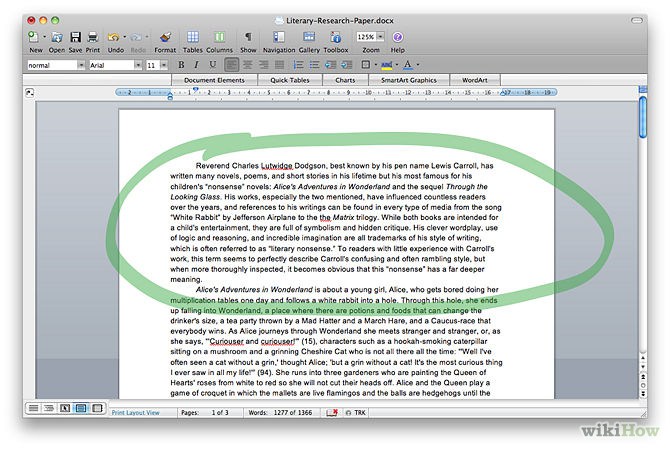The width and height of the screenshot is (670, 449).
Task: Apply the font color button
Action: coord(408,65)
